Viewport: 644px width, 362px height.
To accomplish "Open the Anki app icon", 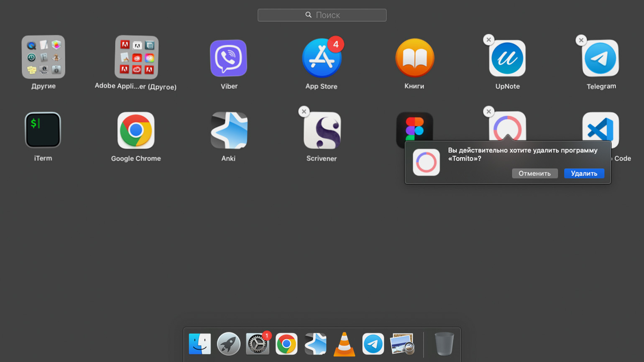I will pyautogui.click(x=229, y=130).
